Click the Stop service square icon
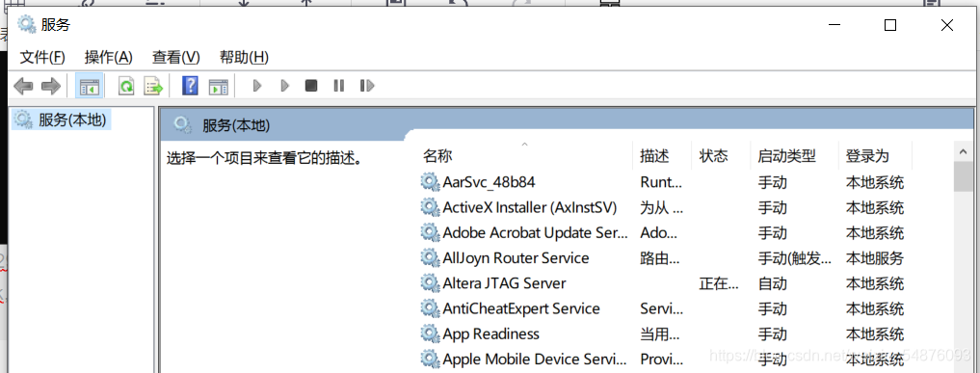This screenshot has height=373, width=980. pos(311,86)
